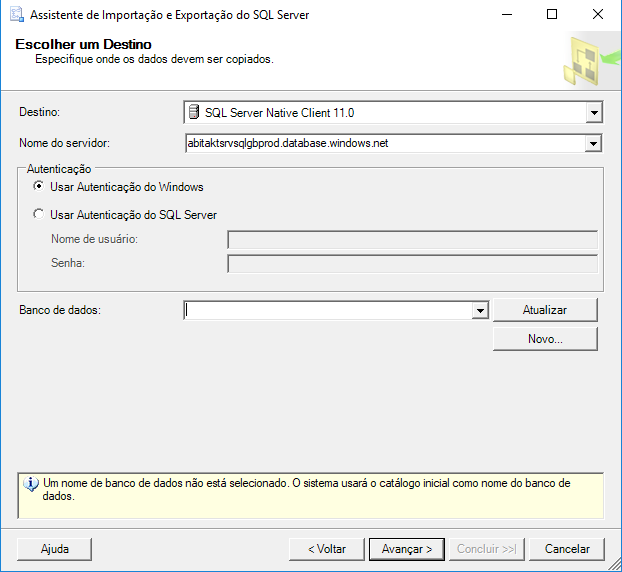Viewport: 622px width, 572px height.
Task: Click the Destino label
Action: [x=39, y=112]
